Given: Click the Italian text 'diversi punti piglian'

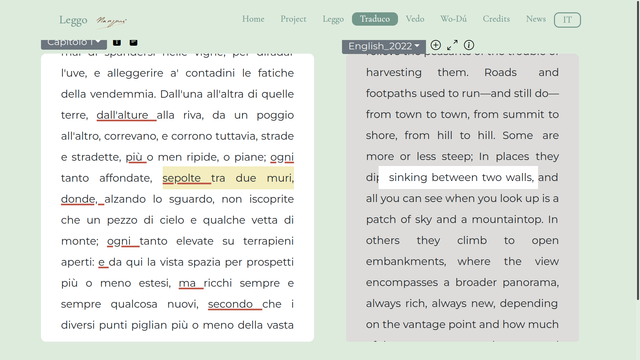Looking at the screenshot, I should (114, 325).
